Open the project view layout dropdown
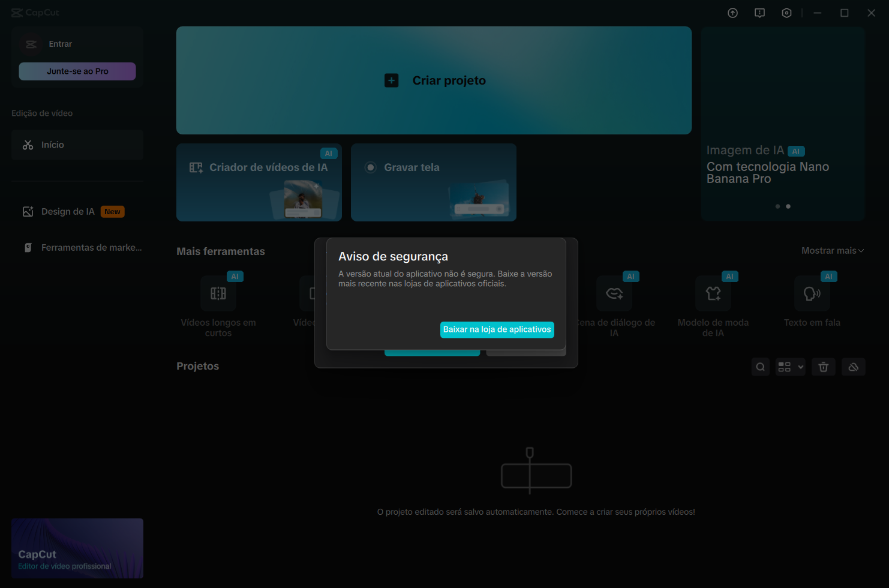The image size is (889, 588). pos(790,367)
